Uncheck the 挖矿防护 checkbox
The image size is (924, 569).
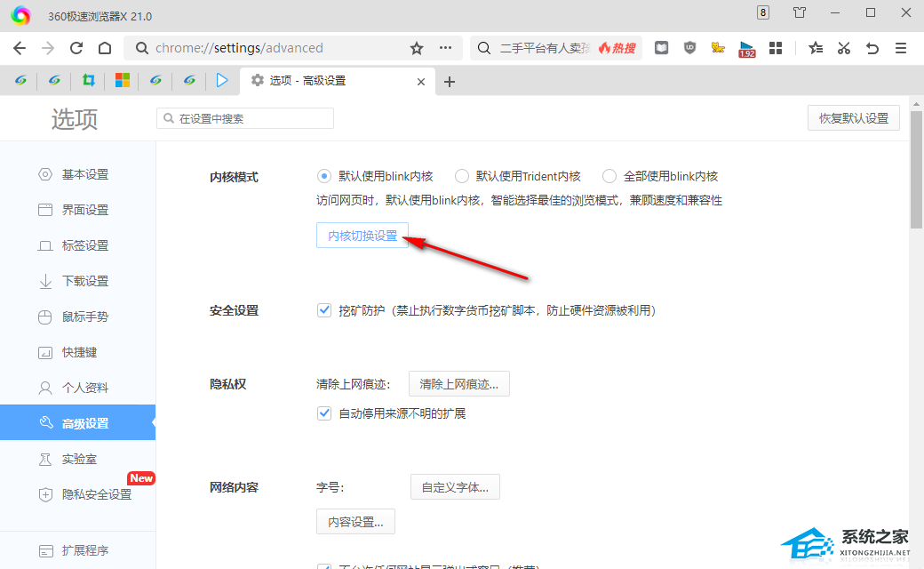(324, 310)
